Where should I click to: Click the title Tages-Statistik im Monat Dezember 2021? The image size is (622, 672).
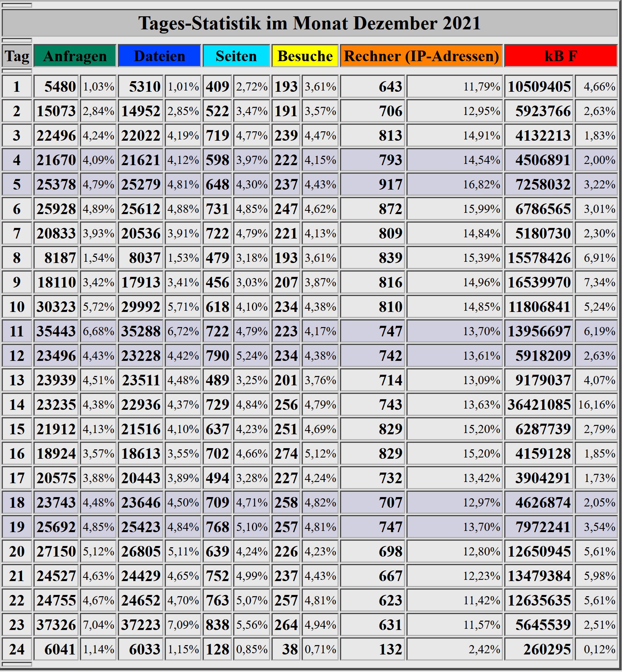tap(309, 23)
